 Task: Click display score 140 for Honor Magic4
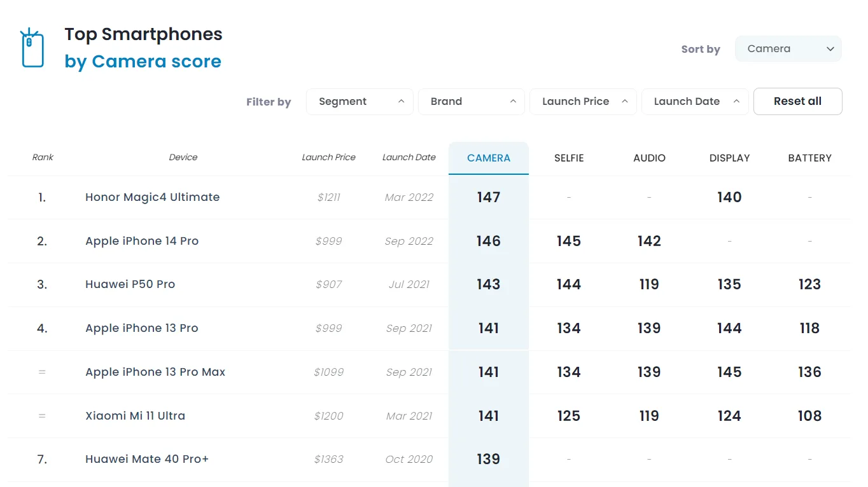coord(729,197)
